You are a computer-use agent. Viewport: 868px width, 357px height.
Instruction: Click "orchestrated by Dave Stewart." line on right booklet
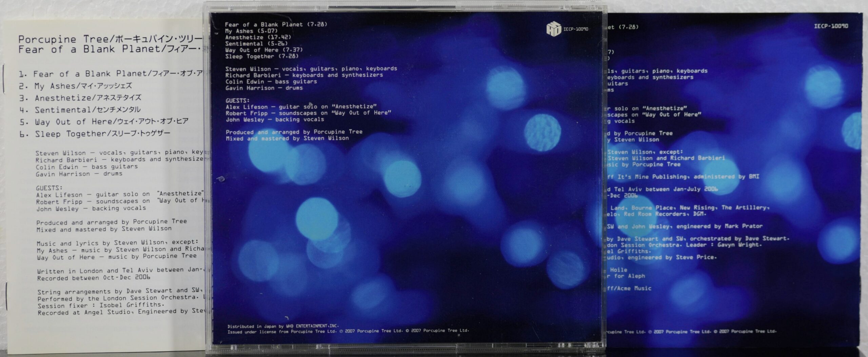pos(698,239)
